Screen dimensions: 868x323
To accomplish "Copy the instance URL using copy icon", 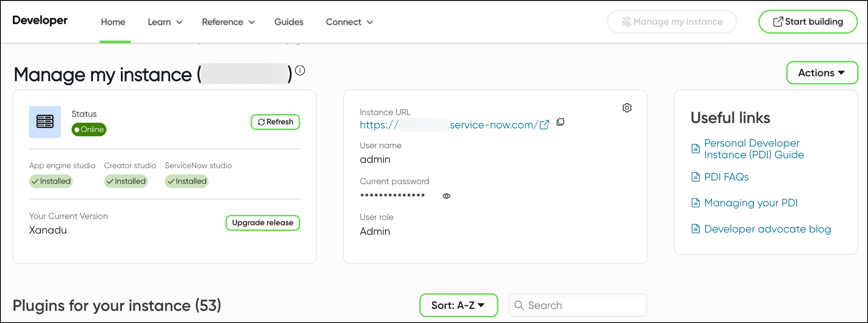I will click(x=560, y=122).
